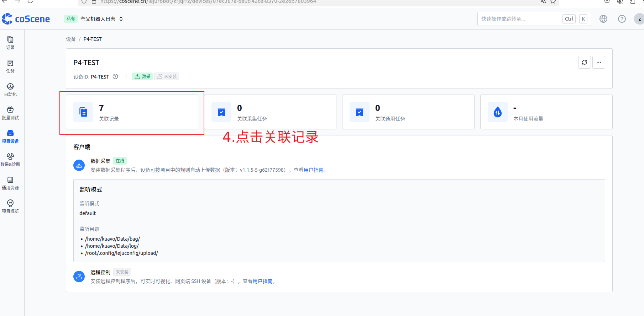
Task: Click the refresh icon for the P4-TEST device
Action: point(585,62)
